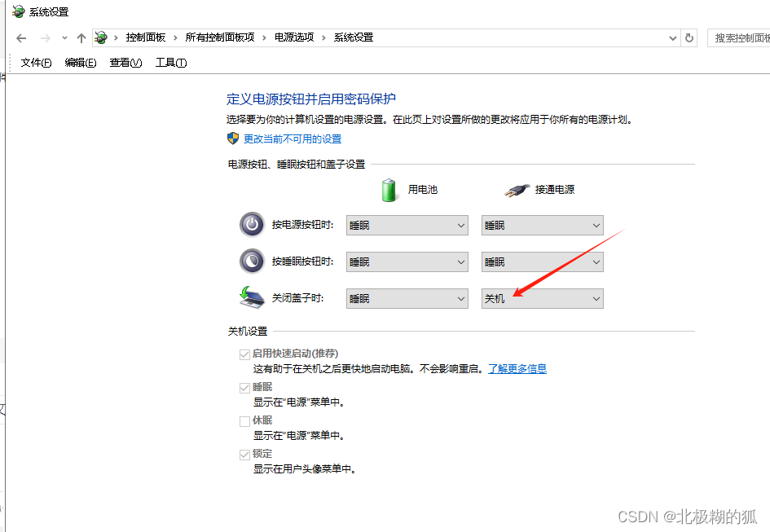Go up one level with up arrow
Image resolution: width=770 pixels, height=532 pixels.
pos(81,37)
